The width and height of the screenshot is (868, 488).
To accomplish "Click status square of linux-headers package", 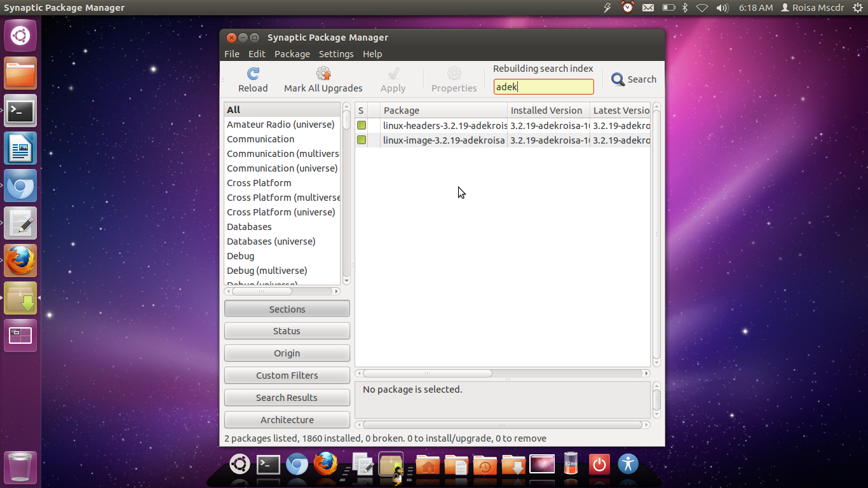I will pos(362,125).
